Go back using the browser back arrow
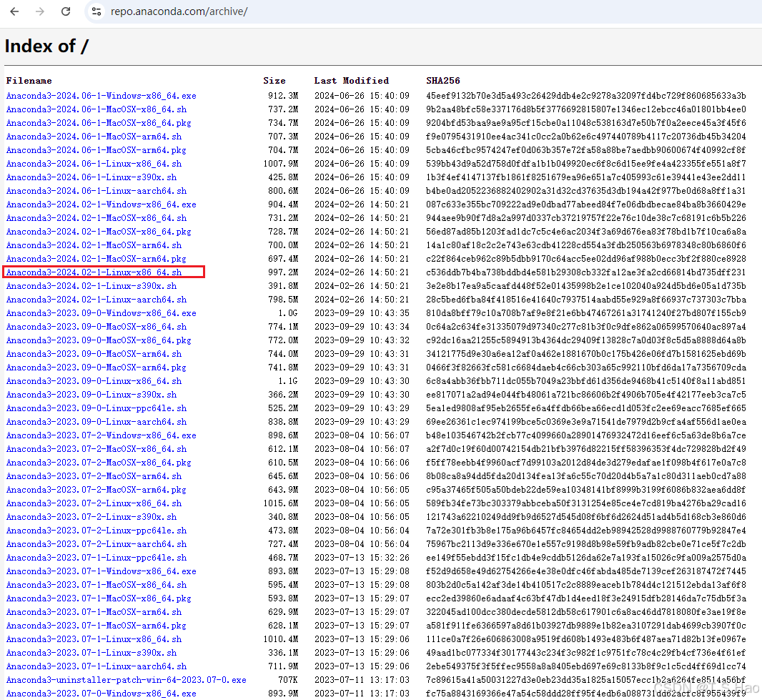This screenshot has width=762, height=700. tap(14, 11)
